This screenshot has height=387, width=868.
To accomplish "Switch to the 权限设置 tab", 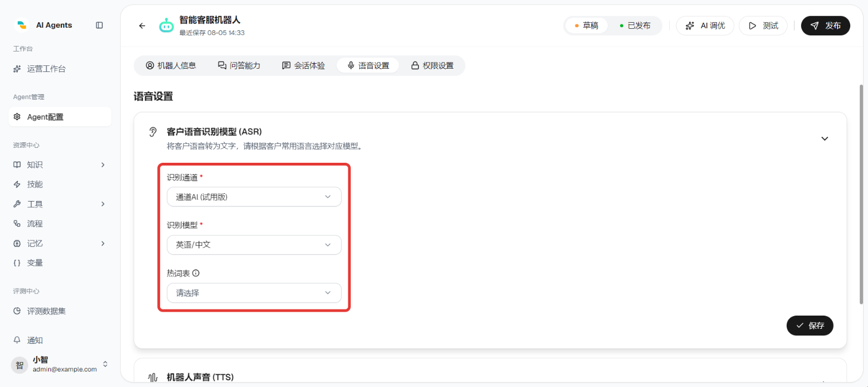I will (432, 65).
